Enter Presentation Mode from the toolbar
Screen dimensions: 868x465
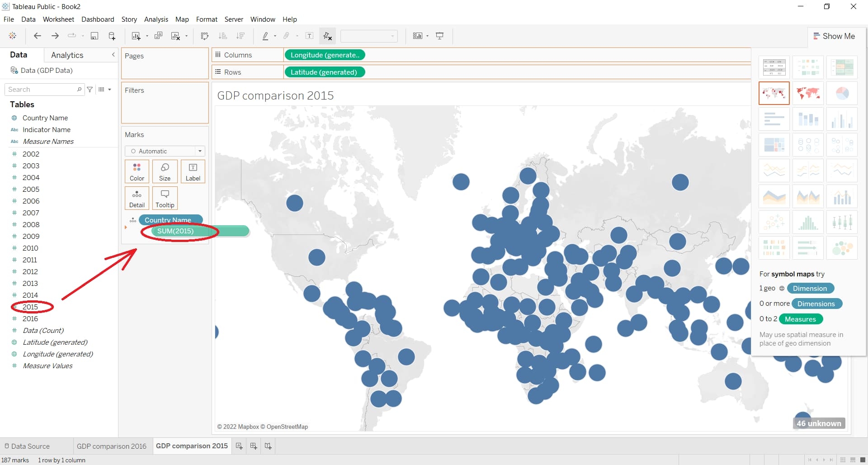pyautogui.click(x=439, y=36)
